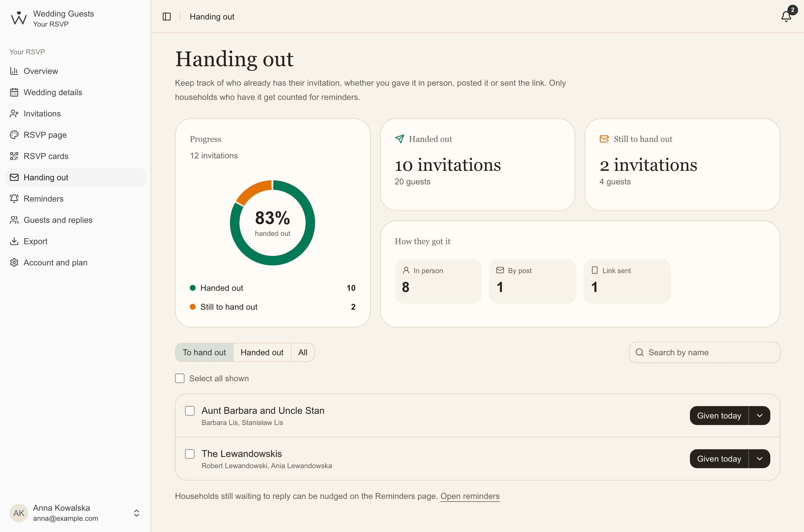Open Invitations user-plus icon
This screenshot has height=532, width=804.
tap(14, 114)
